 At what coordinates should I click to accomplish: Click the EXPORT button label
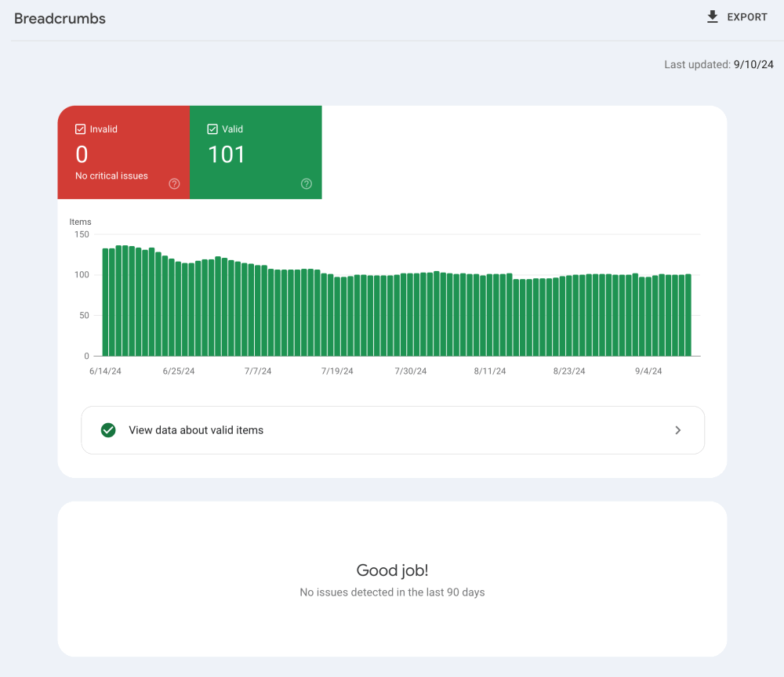747,17
